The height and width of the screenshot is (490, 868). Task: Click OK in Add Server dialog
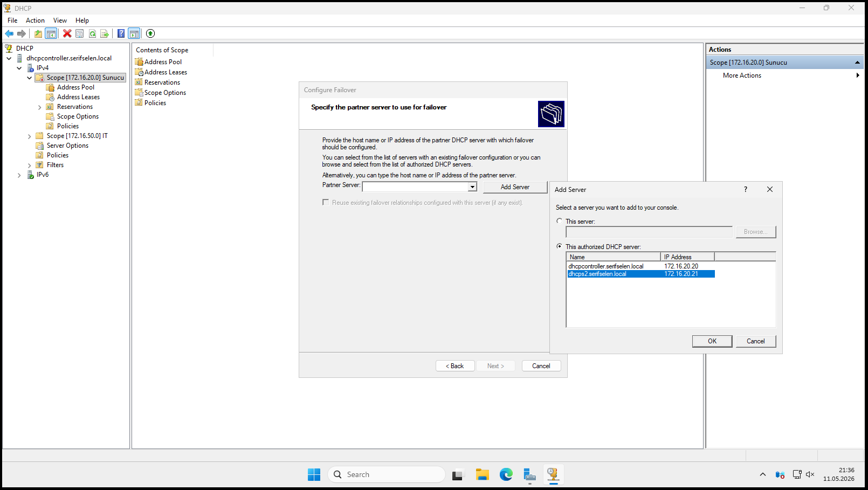click(712, 341)
